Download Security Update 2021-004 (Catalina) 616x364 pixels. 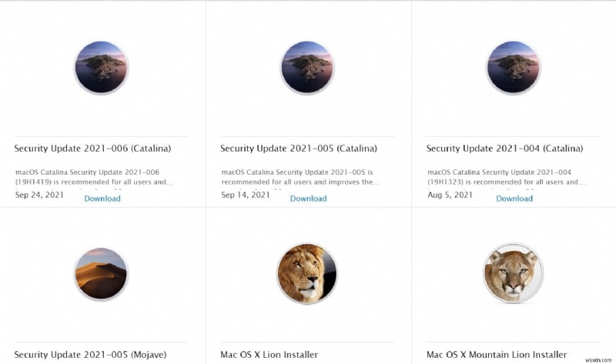click(x=514, y=199)
